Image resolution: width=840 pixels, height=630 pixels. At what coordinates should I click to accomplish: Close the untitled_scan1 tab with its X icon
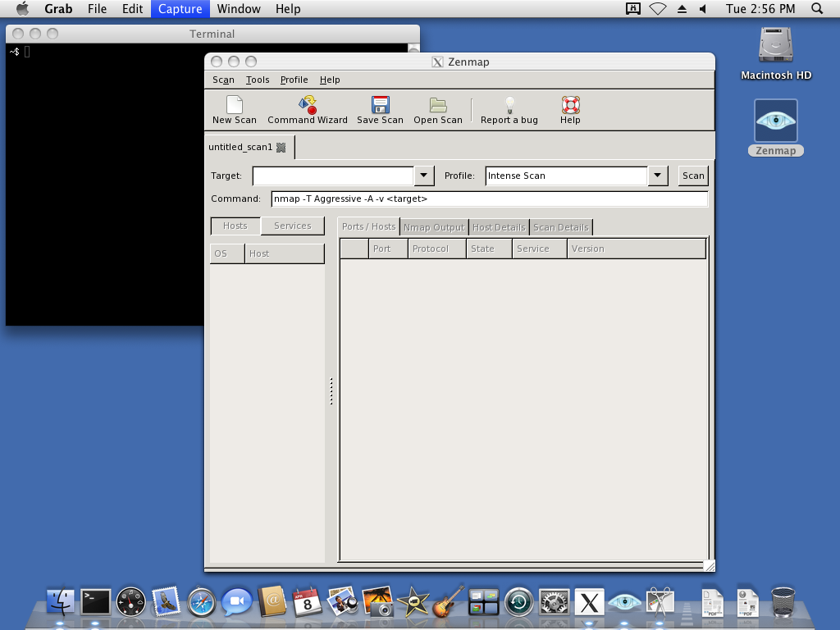[281, 148]
